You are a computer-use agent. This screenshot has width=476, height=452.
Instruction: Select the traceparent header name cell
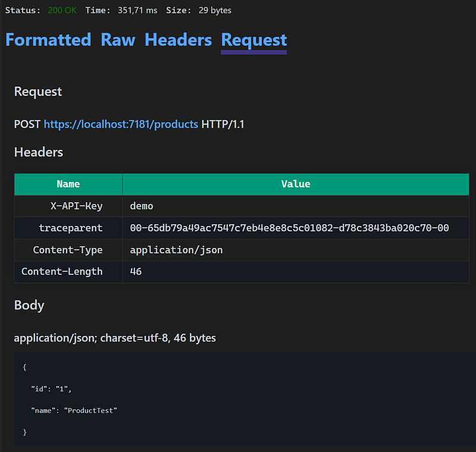click(68, 228)
